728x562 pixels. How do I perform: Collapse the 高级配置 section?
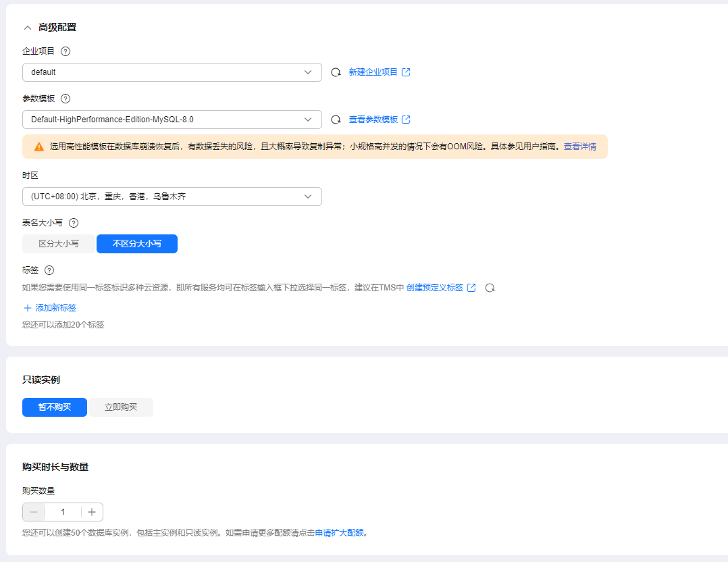point(28,28)
